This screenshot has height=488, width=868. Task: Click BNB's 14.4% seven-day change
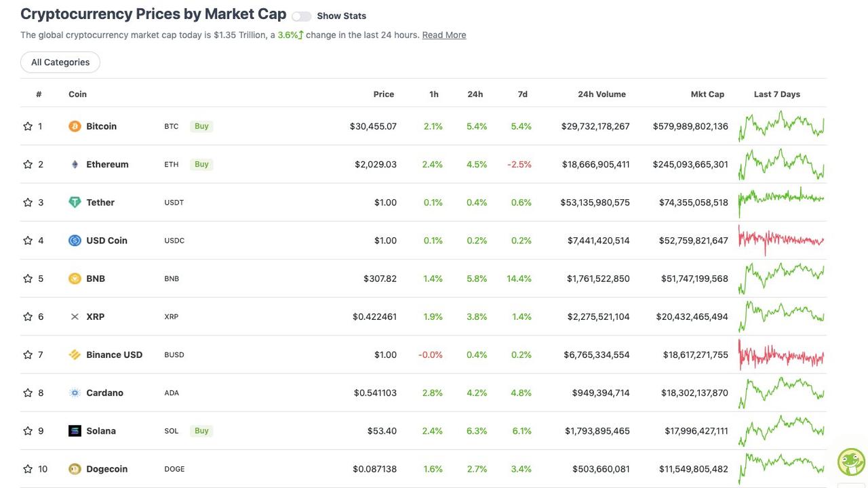519,279
